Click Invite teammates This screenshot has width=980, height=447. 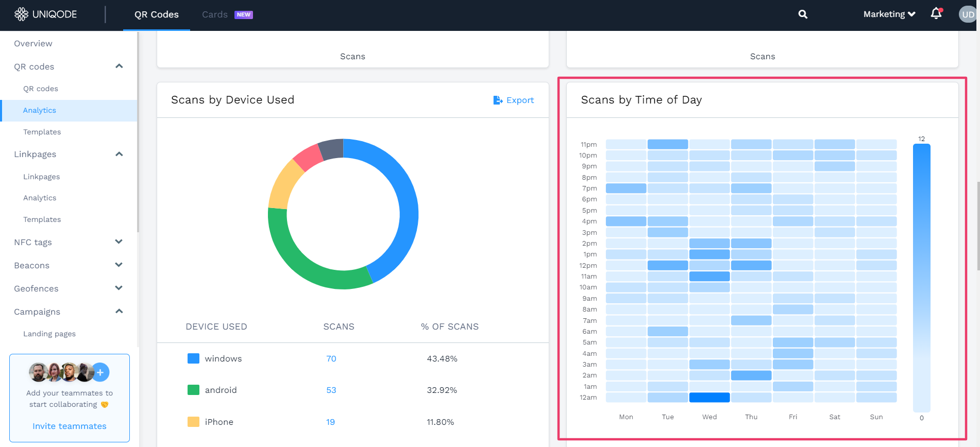pyautogui.click(x=70, y=426)
